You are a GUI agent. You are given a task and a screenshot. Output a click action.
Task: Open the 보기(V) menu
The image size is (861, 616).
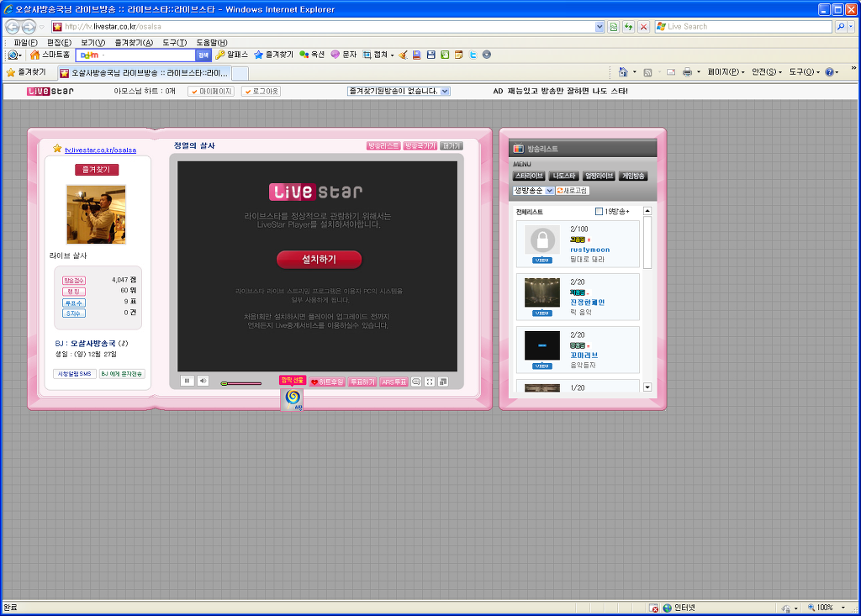point(92,42)
